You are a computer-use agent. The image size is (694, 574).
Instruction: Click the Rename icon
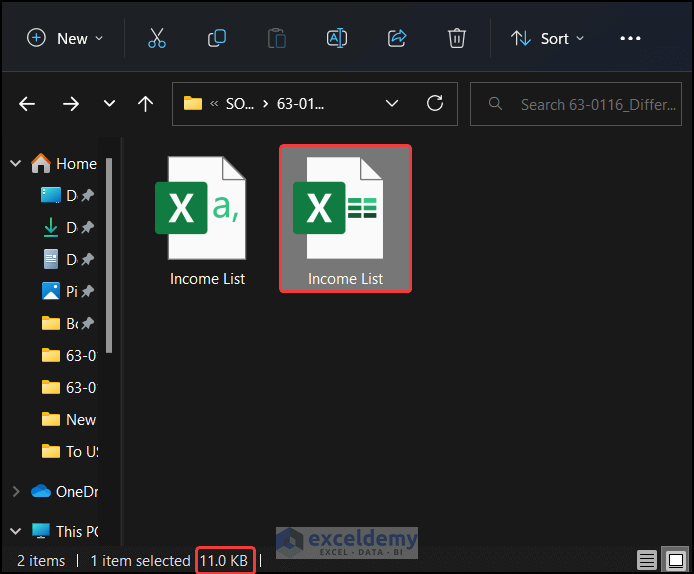tap(337, 39)
